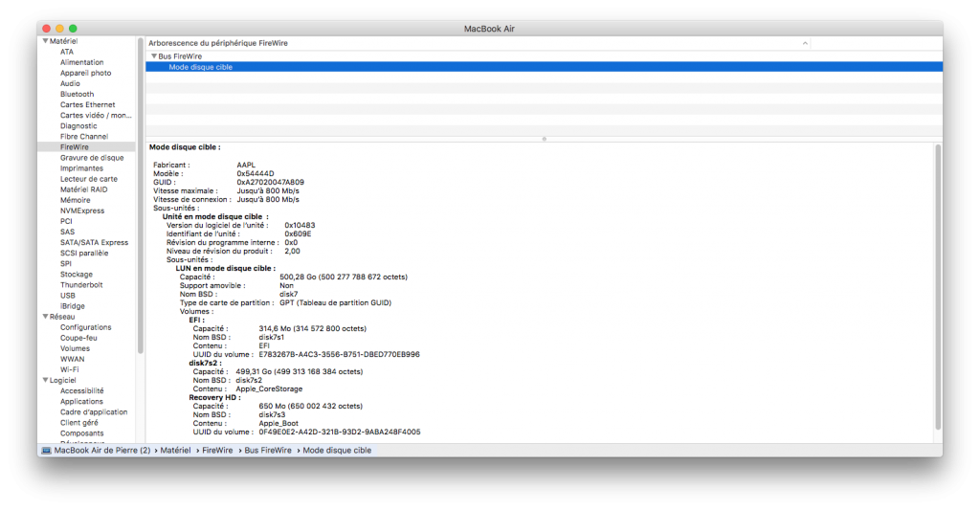The image size is (980, 510).
Task: Select Composants under Logiciel
Action: point(82,434)
